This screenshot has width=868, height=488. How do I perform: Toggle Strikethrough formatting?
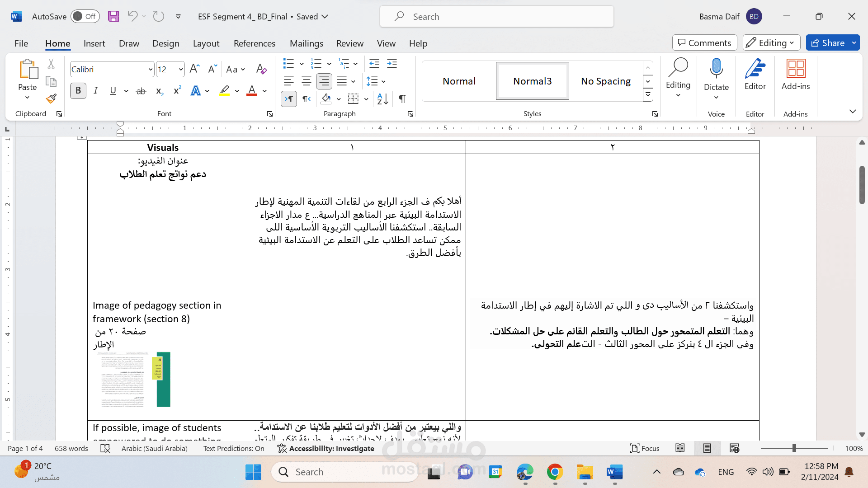[x=141, y=91]
